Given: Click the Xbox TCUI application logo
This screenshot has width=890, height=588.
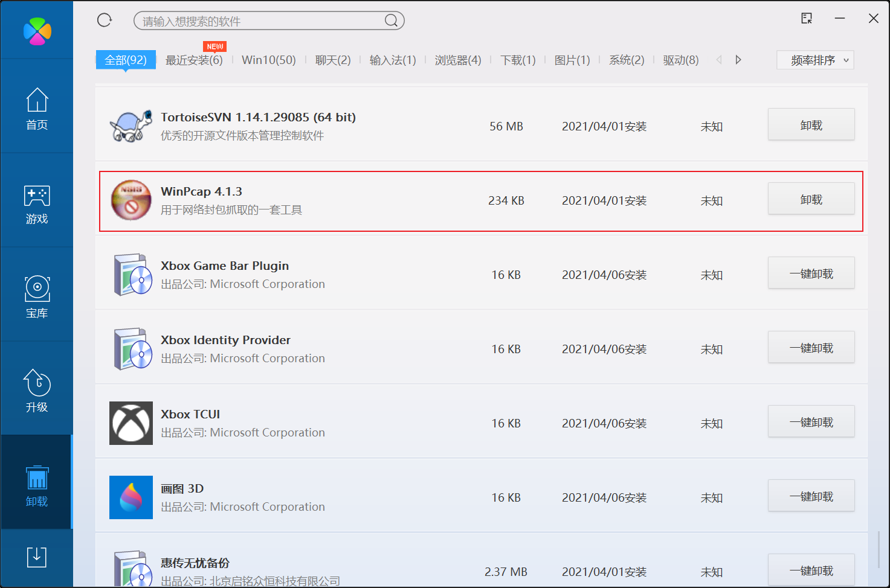Looking at the screenshot, I should (131, 423).
